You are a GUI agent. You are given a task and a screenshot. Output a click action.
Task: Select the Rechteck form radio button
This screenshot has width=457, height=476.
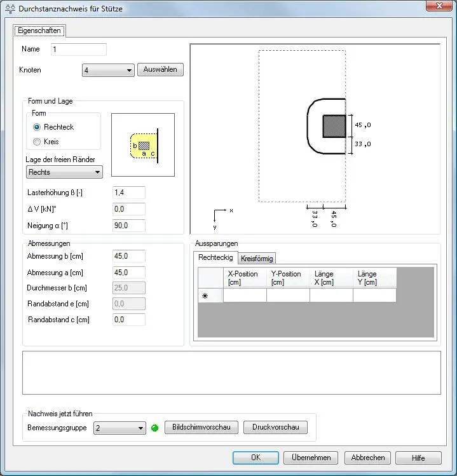[x=37, y=127]
